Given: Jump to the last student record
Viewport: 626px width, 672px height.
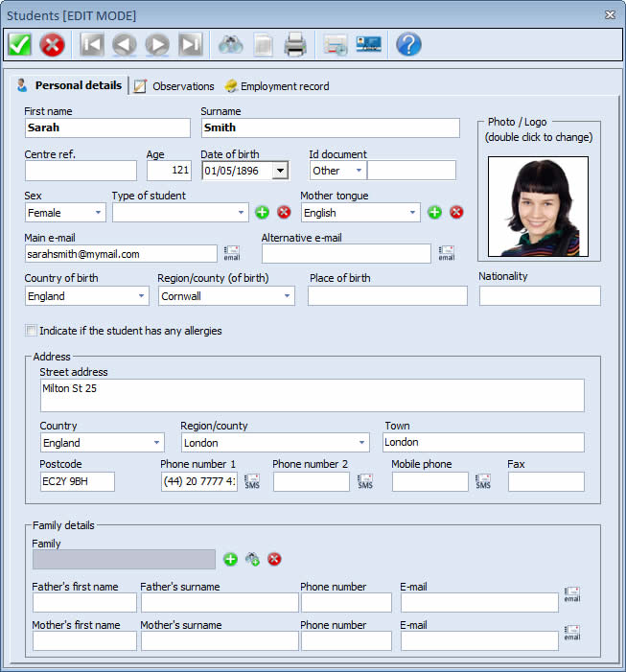Looking at the screenshot, I should coord(190,44).
